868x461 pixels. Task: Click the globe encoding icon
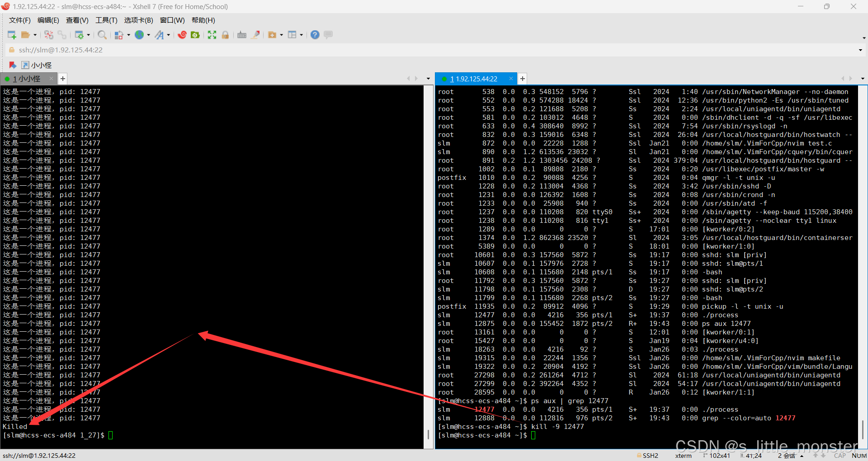pos(139,35)
